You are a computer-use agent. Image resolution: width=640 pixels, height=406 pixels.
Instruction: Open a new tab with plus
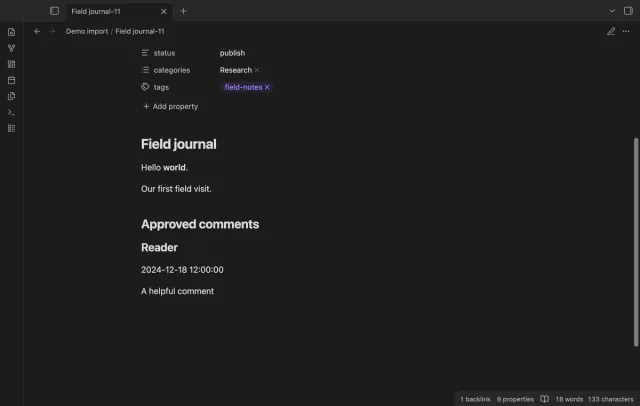[x=183, y=11]
